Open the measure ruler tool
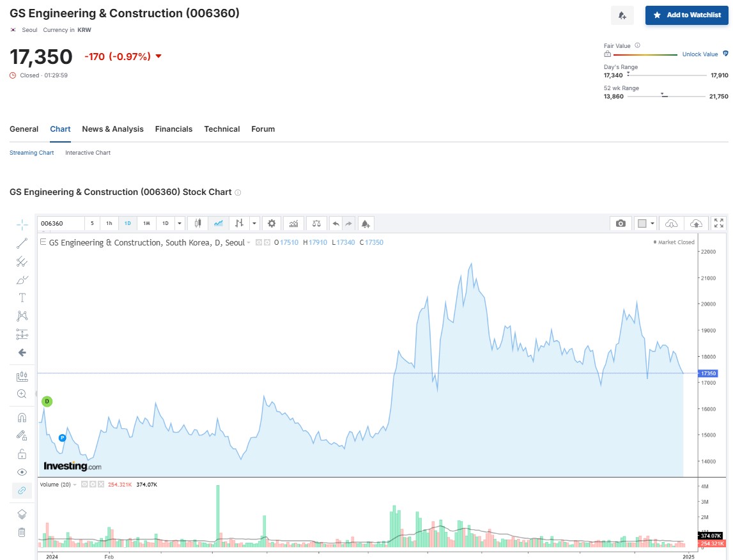 point(22,377)
